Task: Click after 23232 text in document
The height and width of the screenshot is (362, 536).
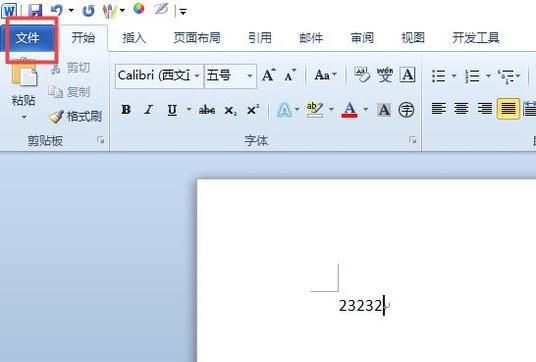Action: pos(384,306)
